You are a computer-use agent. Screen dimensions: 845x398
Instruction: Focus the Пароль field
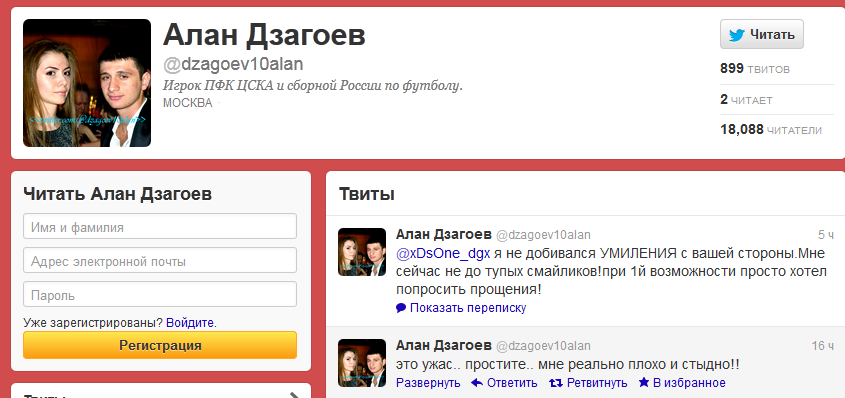[160, 295]
